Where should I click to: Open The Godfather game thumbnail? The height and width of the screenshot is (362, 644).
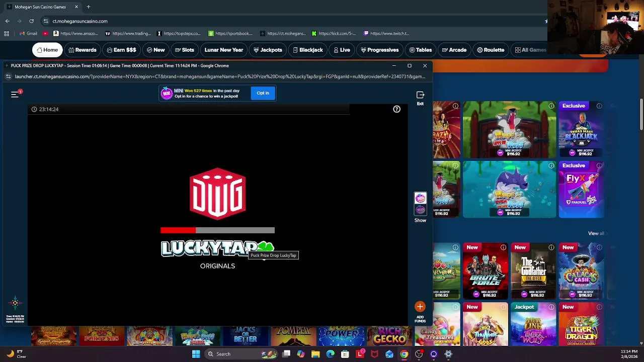[x=533, y=270]
